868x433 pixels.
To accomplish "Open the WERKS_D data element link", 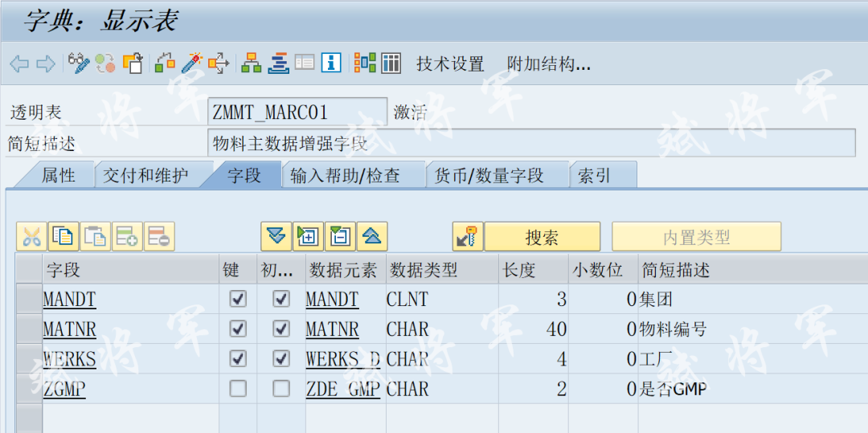I will 343,360.
